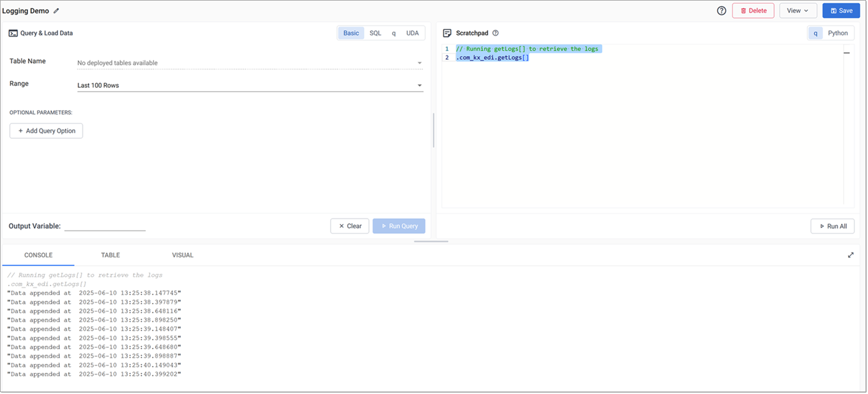Toggle the UDA query mode
This screenshot has width=868, height=394.
click(x=412, y=32)
